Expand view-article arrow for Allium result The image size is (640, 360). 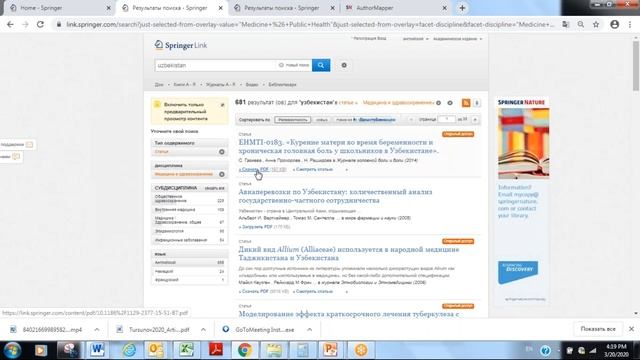click(x=347, y=292)
